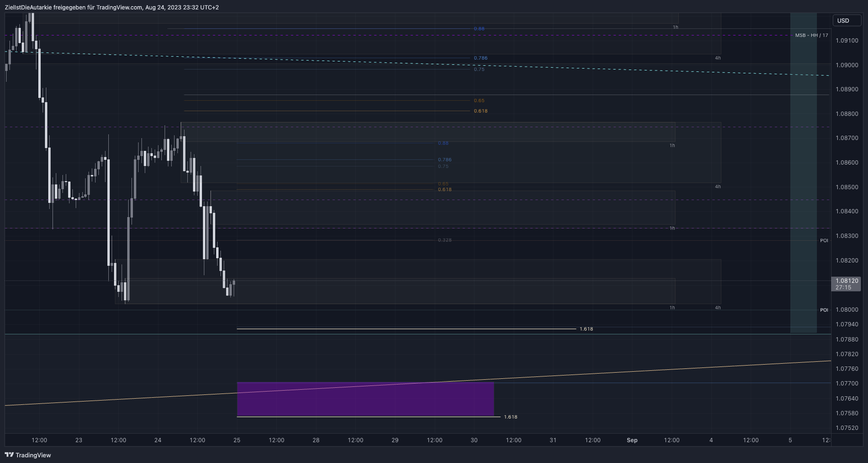The width and height of the screenshot is (868, 463).
Task: Click the 1.07880 price axis label
Action: 847,340
